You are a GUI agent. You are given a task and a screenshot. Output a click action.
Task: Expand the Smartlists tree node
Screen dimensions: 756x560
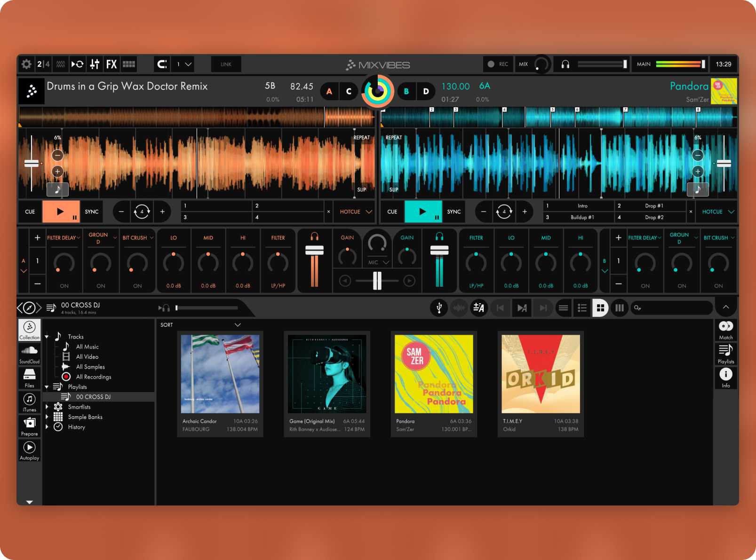(x=47, y=407)
